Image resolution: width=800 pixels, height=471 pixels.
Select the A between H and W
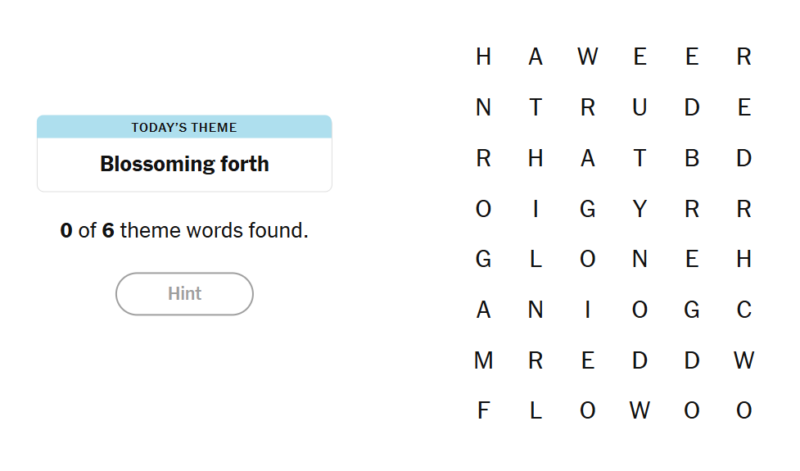pos(536,57)
